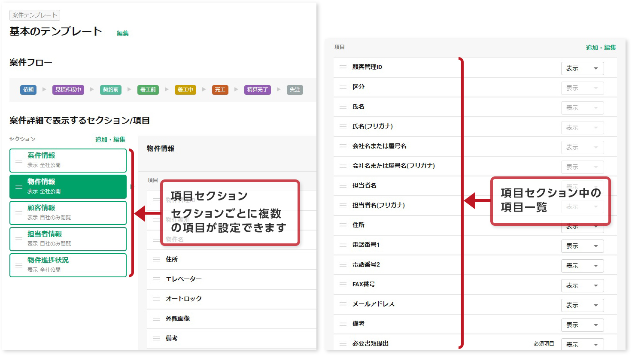
Task: Click the 編集 link next to 基本のテンプレート
Action: click(x=122, y=33)
